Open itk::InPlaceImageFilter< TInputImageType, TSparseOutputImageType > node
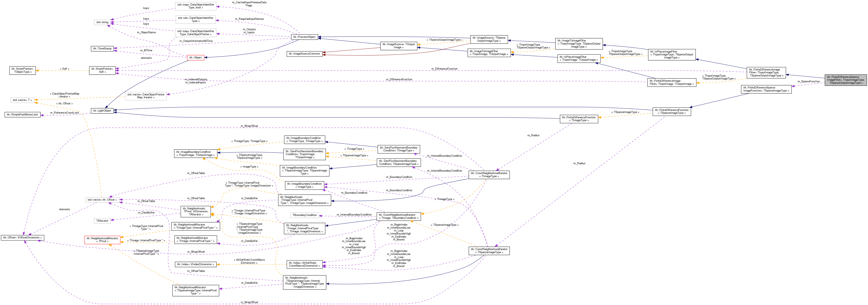Image resolution: width=868 pixels, height=305 pixels. 672,55
